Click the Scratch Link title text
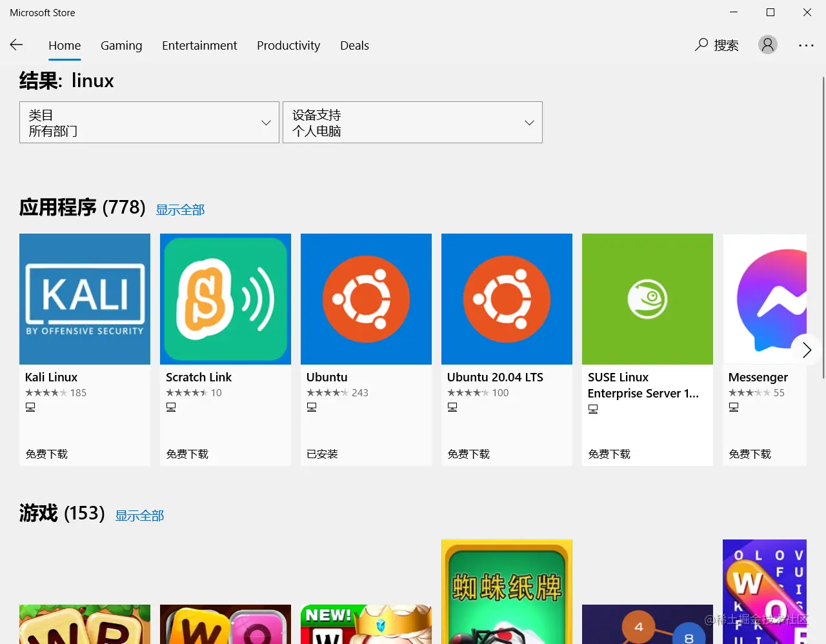 coord(199,377)
